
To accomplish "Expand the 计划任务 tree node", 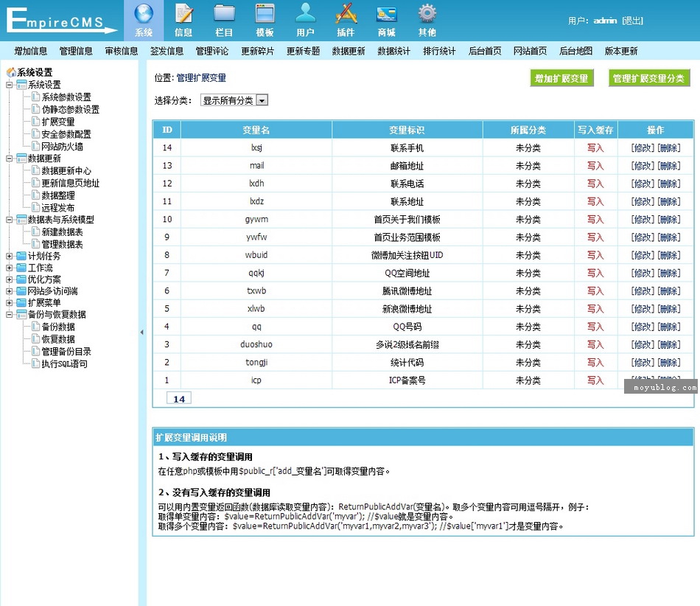I will [x=10, y=256].
